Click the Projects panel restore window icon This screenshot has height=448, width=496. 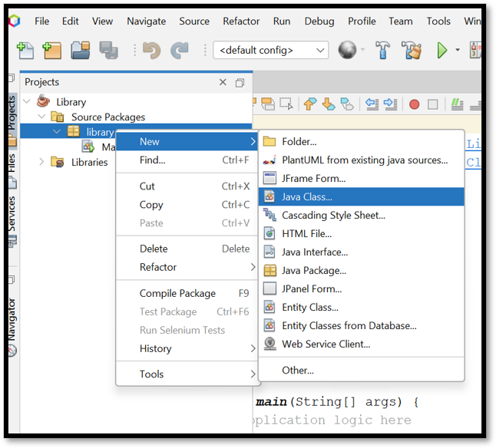(240, 83)
